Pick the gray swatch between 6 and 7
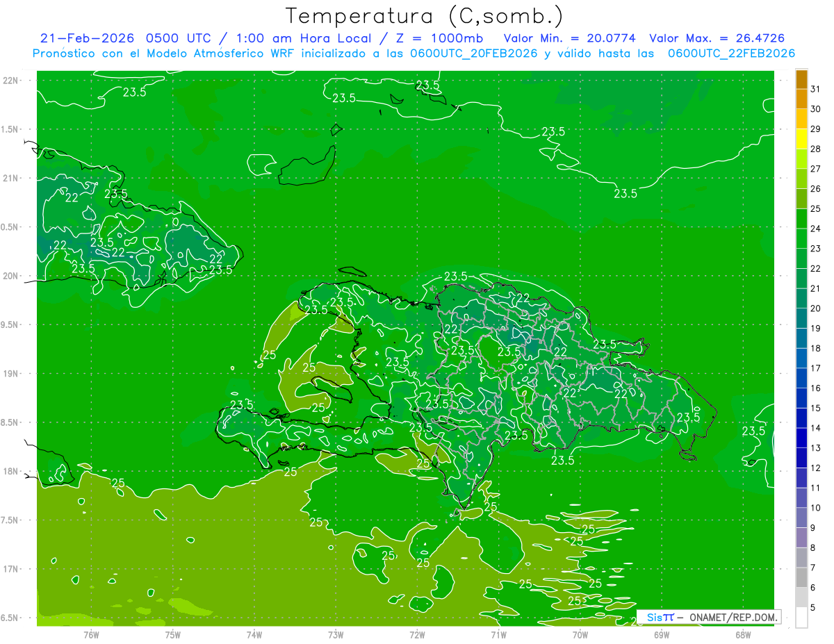This screenshot has height=644, width=834. point(801,578)
